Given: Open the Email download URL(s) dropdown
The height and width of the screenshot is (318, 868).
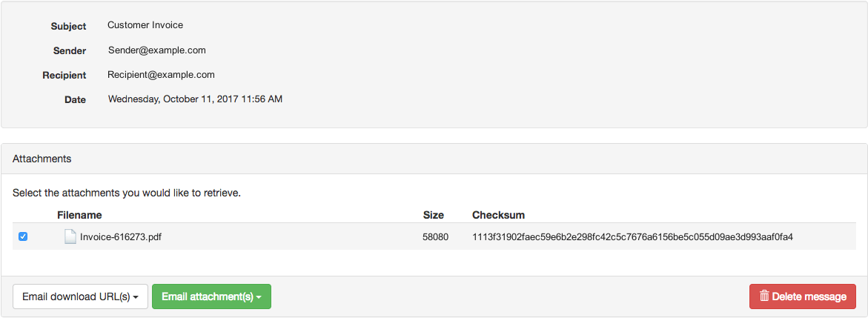Looking at the screenshot, I should point(80,297).
